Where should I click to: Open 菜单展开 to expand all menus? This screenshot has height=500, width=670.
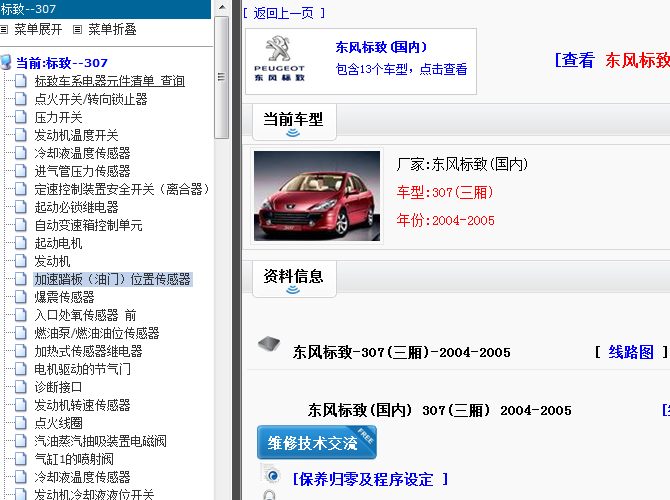(x=38, y=29)
